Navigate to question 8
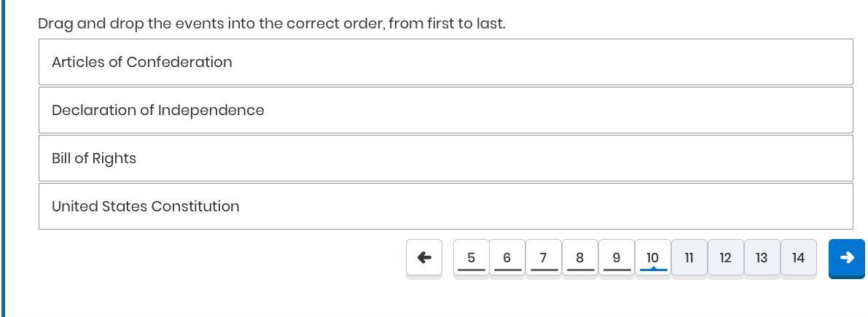The height and width of the screenshot is (317, 868). [580, 257]
